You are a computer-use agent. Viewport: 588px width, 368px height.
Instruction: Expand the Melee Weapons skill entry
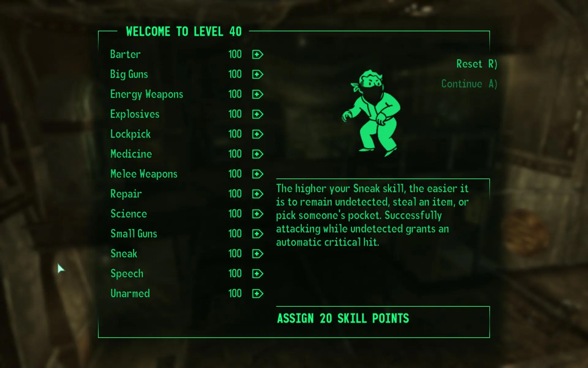(257, 173)
